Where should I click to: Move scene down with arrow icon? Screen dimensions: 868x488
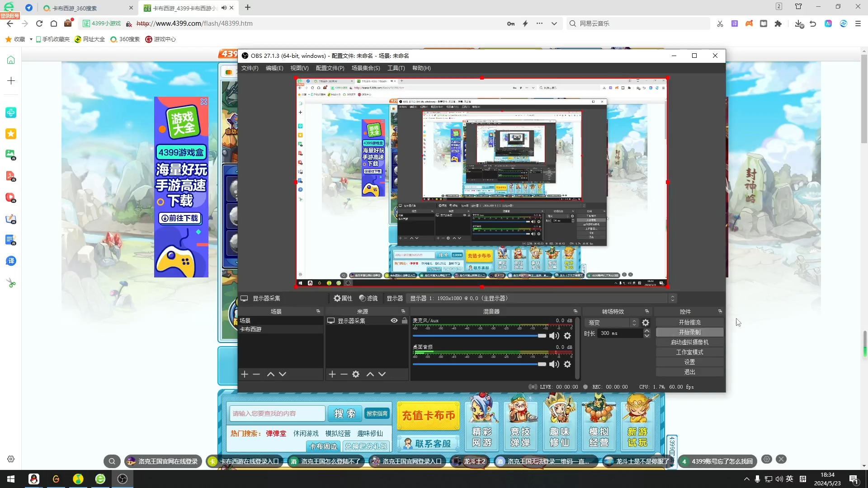(x=283, y=374)
